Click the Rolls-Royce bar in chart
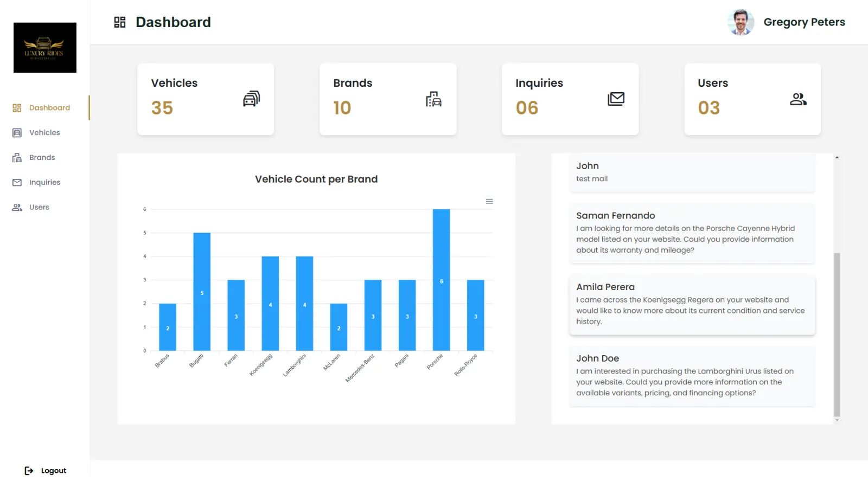The image size is (868, 488). [x=475, y=315]
